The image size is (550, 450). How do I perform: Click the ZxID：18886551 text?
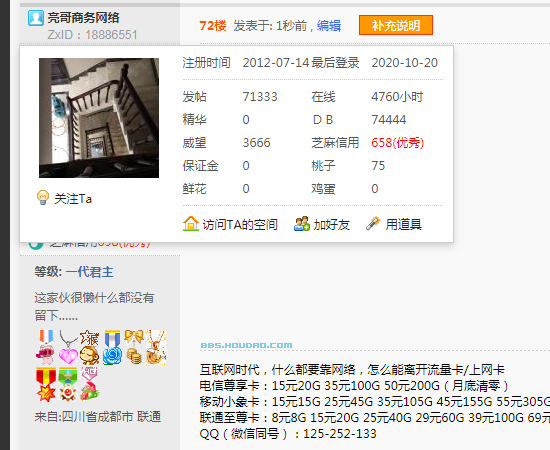pos(92,35)
